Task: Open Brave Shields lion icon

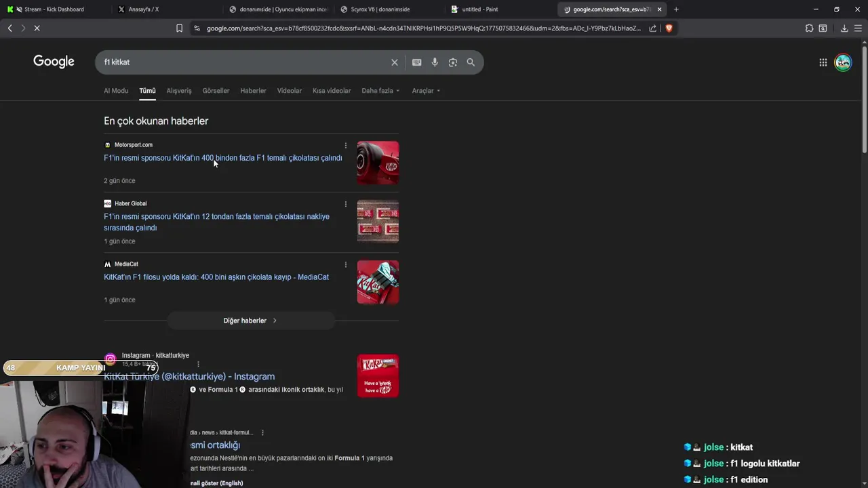Action: click(x=669, y=28)
